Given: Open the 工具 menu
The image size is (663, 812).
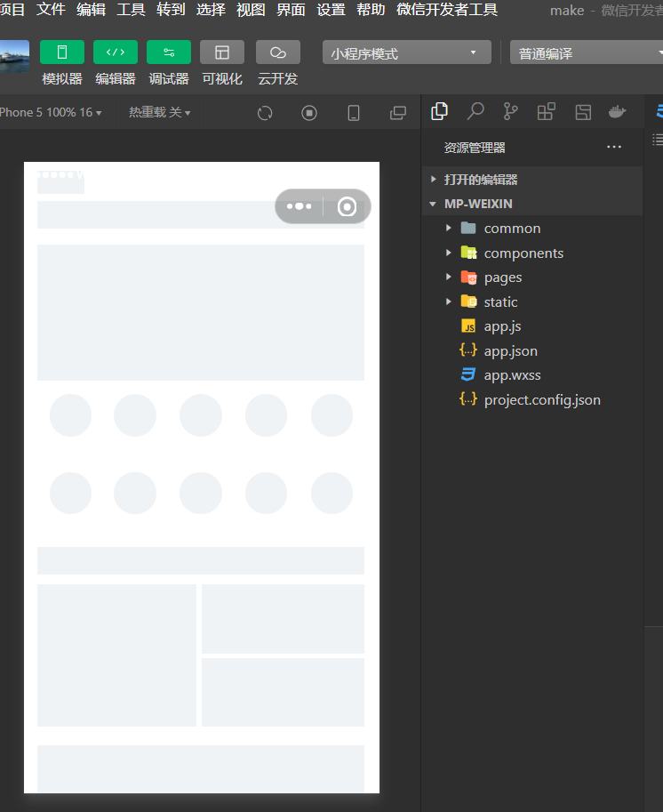Looking at the screenshot, I should click(131, 10).
